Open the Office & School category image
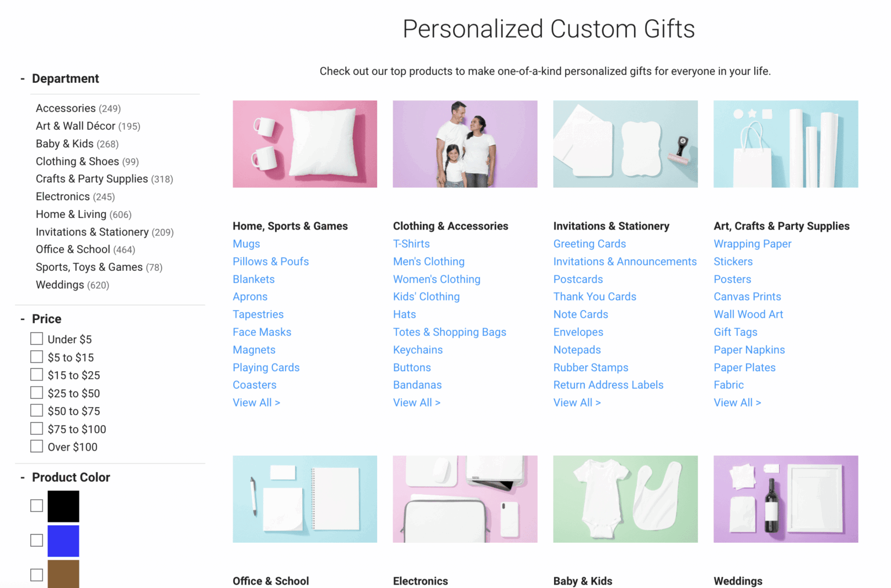The height and width of the screenshot is (588, 891). coord(305,499)
